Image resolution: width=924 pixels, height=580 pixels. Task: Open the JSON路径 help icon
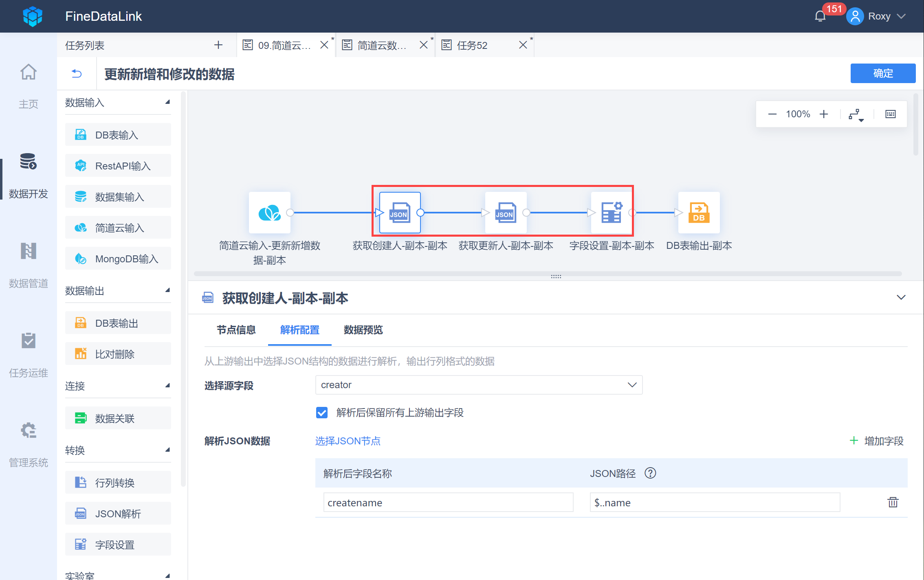(x=650, y=473)
